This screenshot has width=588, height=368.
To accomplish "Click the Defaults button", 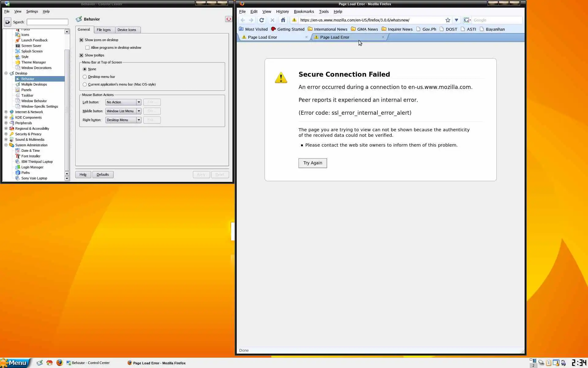I will [103, 174].
